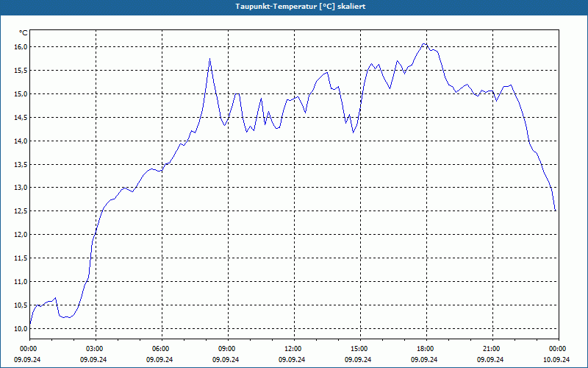Select the "10.09.24" date label
This screenshot has height=368, width=588.
coord(556,359)
